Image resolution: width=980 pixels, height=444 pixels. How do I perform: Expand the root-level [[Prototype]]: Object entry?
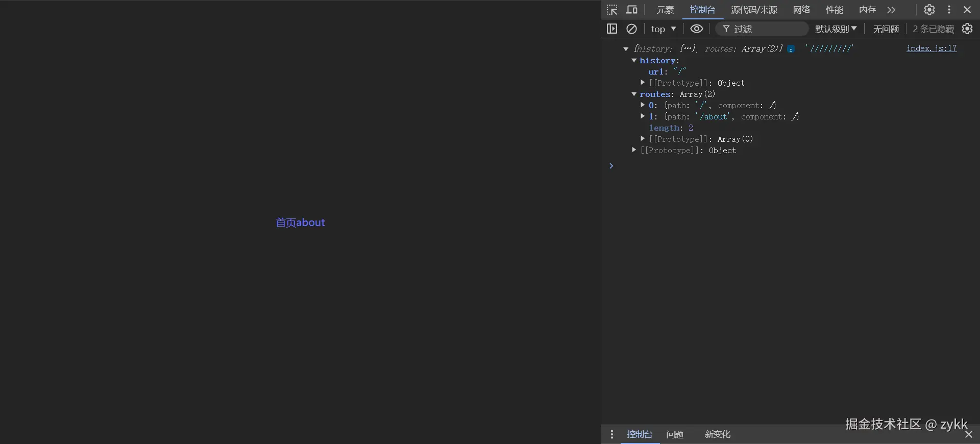(x=634, y=150)
